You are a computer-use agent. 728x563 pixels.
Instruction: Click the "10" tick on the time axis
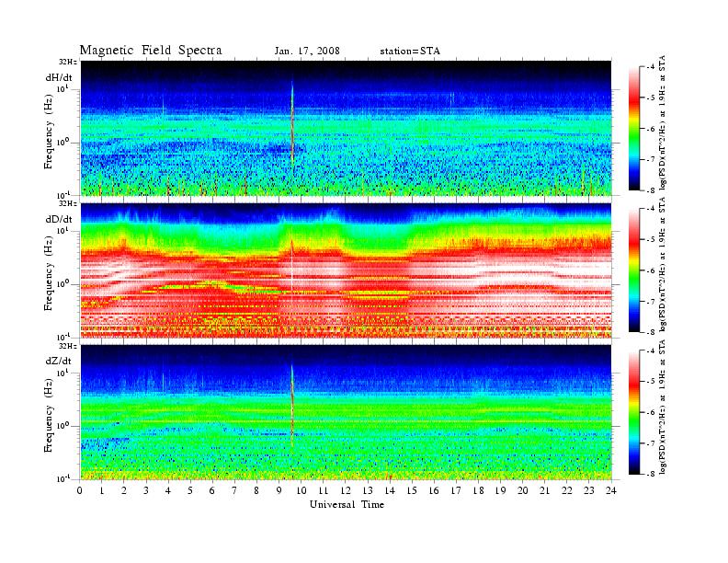click(301, 490)
